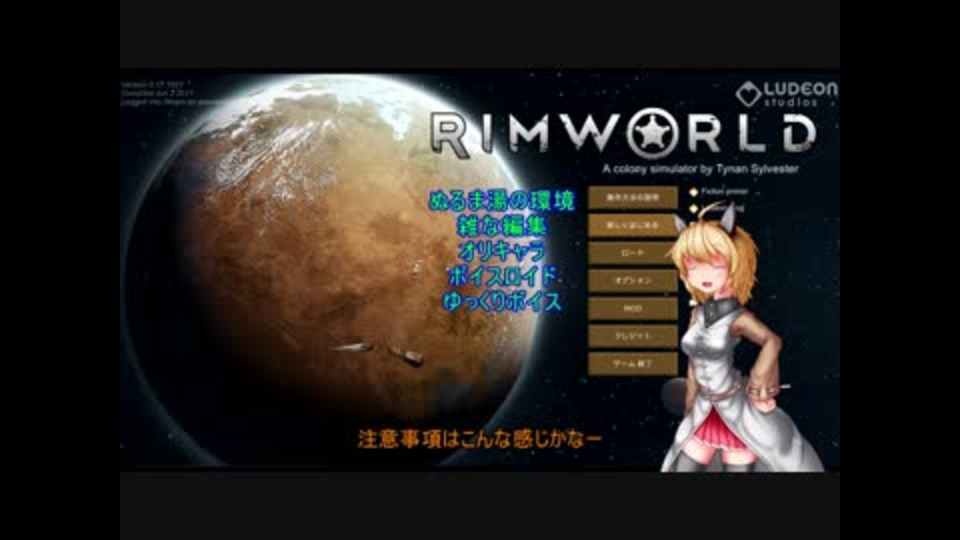Click the Ludeon Studios logo
The height and width of the screenshot is (540, 960).
point(786,94)
